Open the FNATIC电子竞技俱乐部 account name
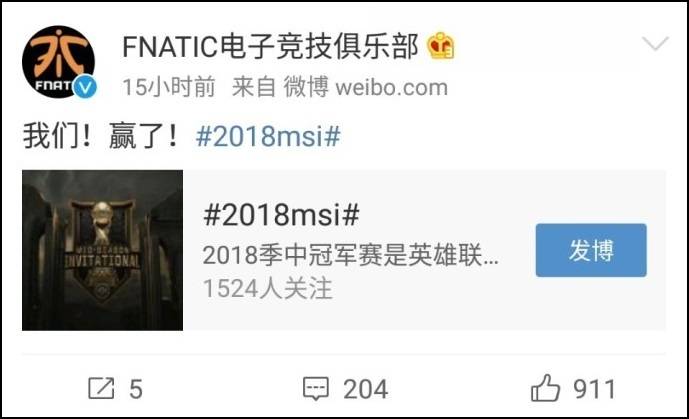689x419 pixels. click(x=270, y=47)
